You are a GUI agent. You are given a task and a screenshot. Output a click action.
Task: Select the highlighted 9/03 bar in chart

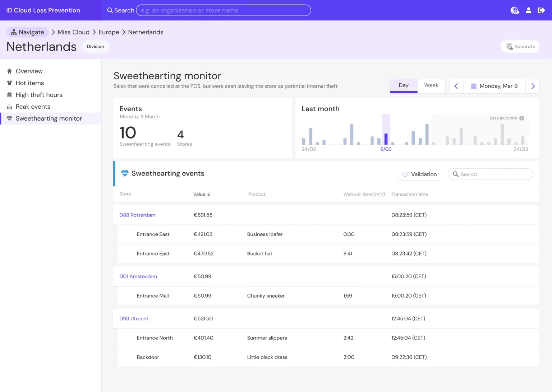(x=386, y=139)
